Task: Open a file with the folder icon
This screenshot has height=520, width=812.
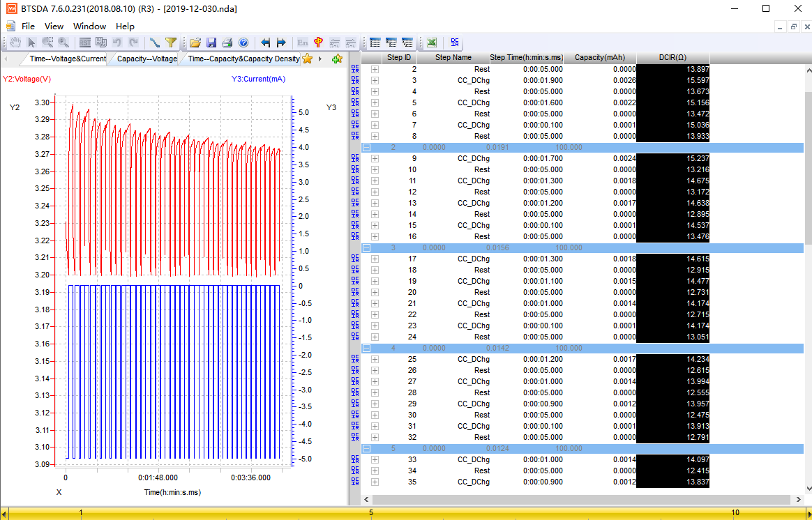Action: click(195, 43)
